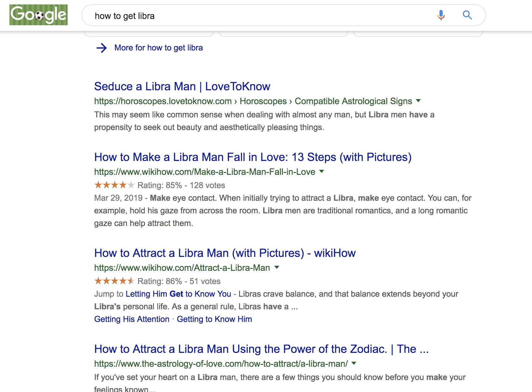Follow the arrow icon next to More for
532x392 pixels.
(x=101, y=48)
